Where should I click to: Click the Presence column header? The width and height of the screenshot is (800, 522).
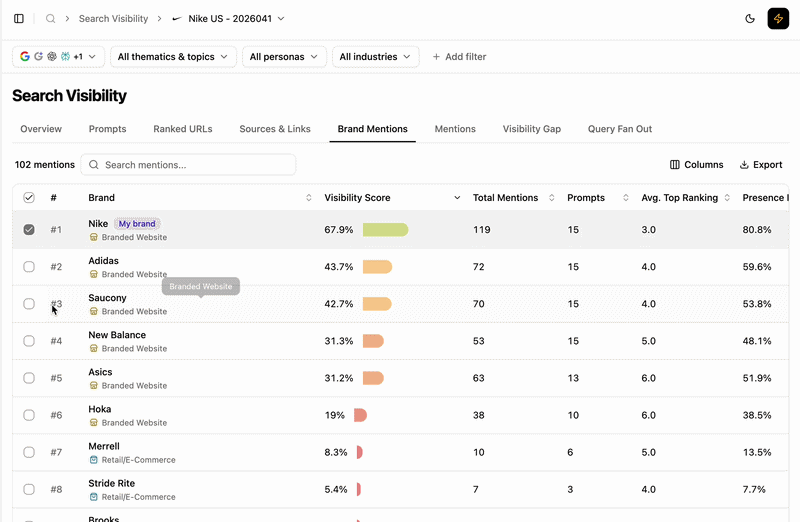(x=765, y=197)
